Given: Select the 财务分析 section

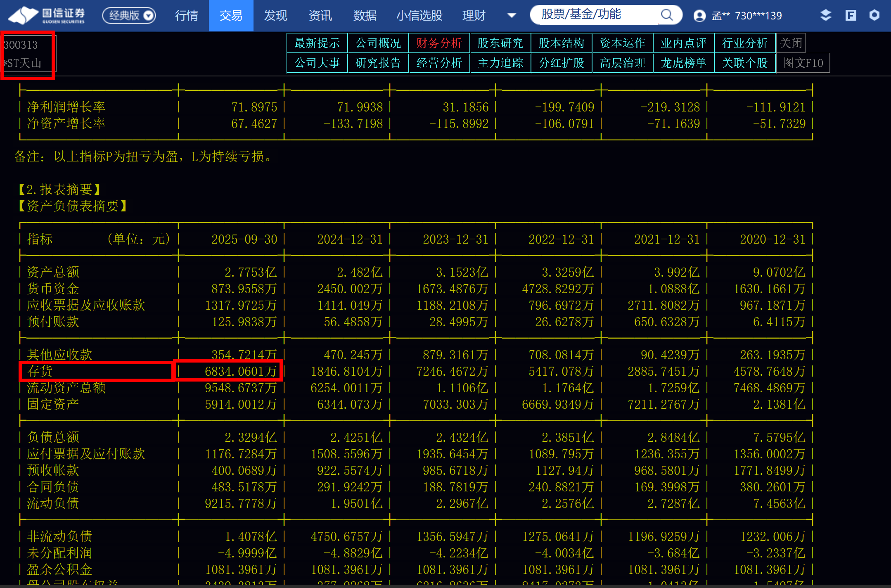Looking at the screenshot, I should coord(439,43).
